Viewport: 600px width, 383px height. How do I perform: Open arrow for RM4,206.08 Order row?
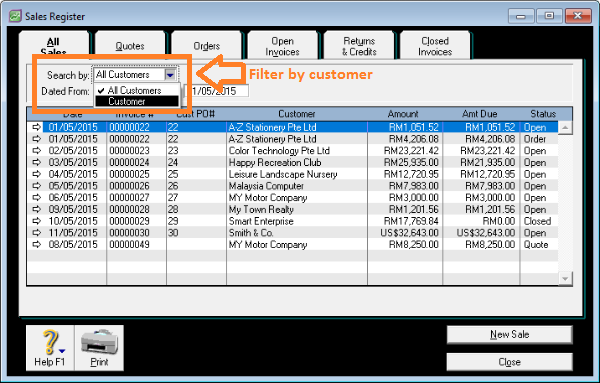click(36, 139)
